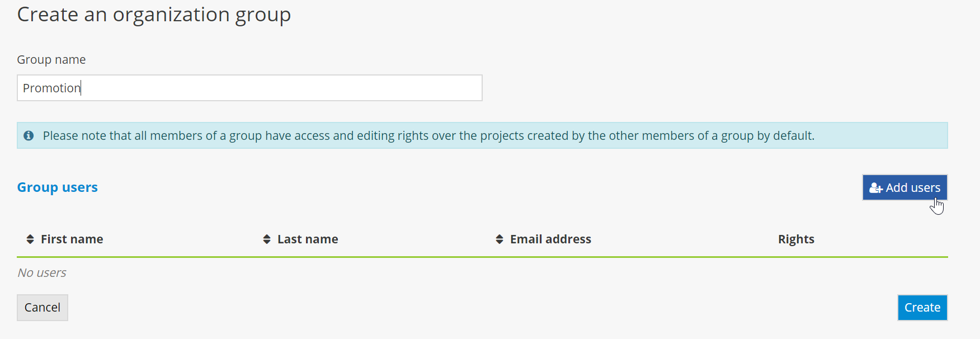Image resolution: width=980 pixels, height=339 pixels.
Task: Click the empty right part of Group name field
Action: (336, 88)
